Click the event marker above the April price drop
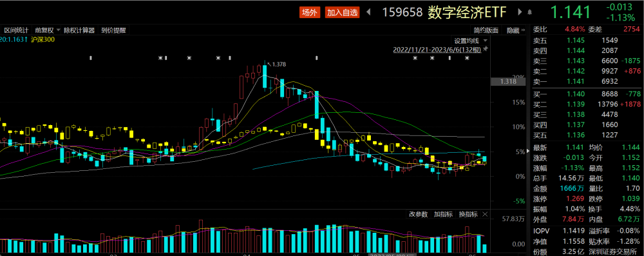 click(x=316, y=58)
